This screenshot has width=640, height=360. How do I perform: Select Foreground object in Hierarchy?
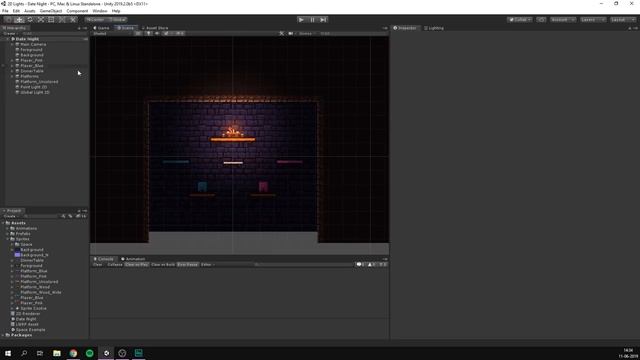pos(31,49)
